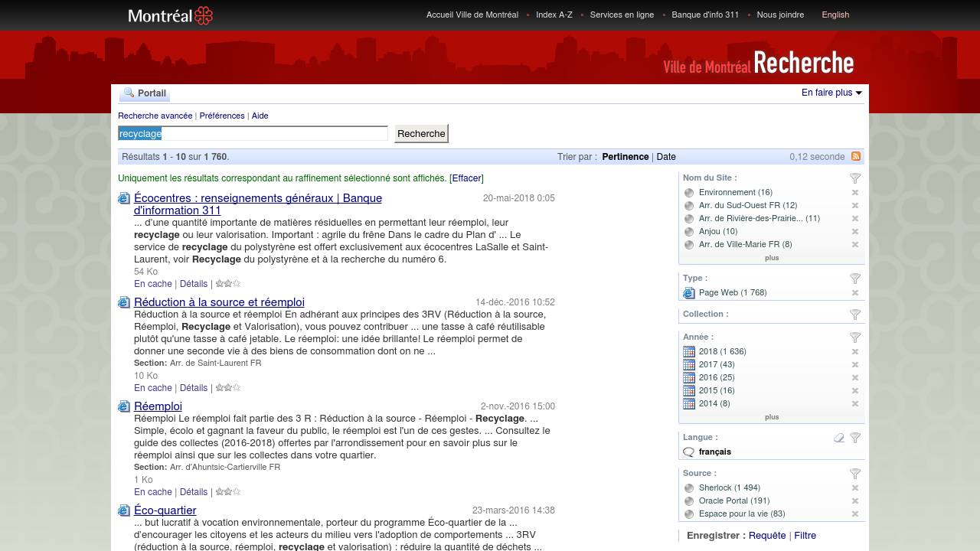Screen dimensions: 980x551
Task: Exclude Environnement (16) with its X
Action: (x=855, y=193)
